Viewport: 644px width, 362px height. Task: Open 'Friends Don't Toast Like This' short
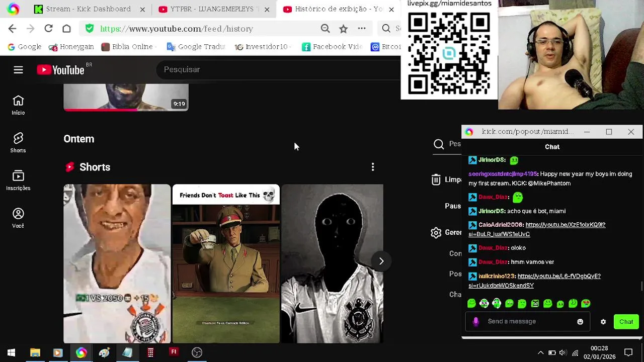pos(226,263)
